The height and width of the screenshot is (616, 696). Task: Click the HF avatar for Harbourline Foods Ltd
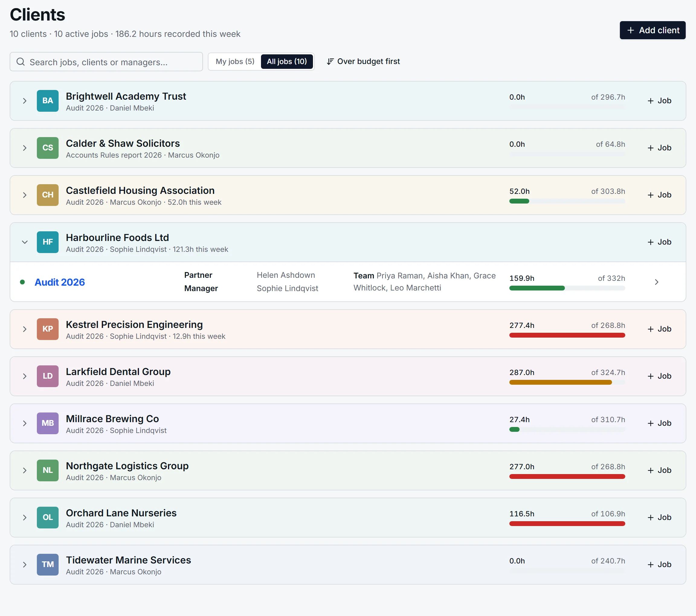coord(48,242)
